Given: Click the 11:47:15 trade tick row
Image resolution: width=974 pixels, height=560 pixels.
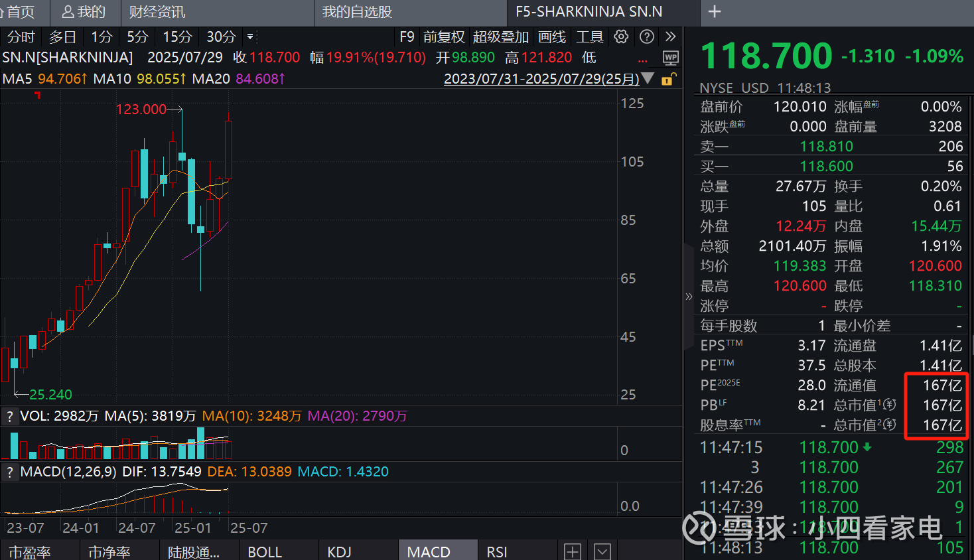Looking at the screenshot, I should click(x=831, y=448).
